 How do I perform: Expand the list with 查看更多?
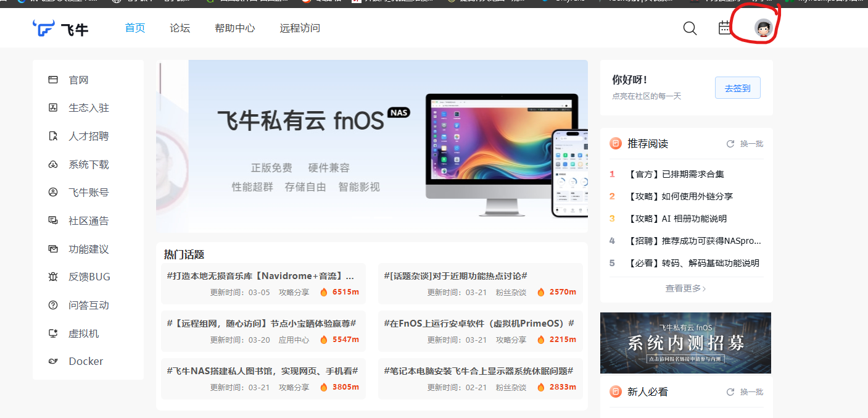pos(686,288)
